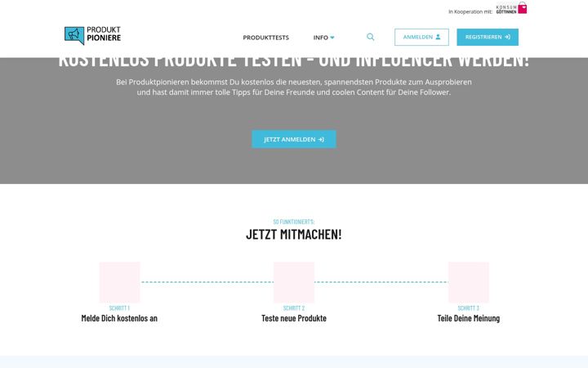Image resolution: width=588 pixels, height=368 pixels.
Task: Click the Konsumgöttinnen partner logo
Action: (511, 8)
